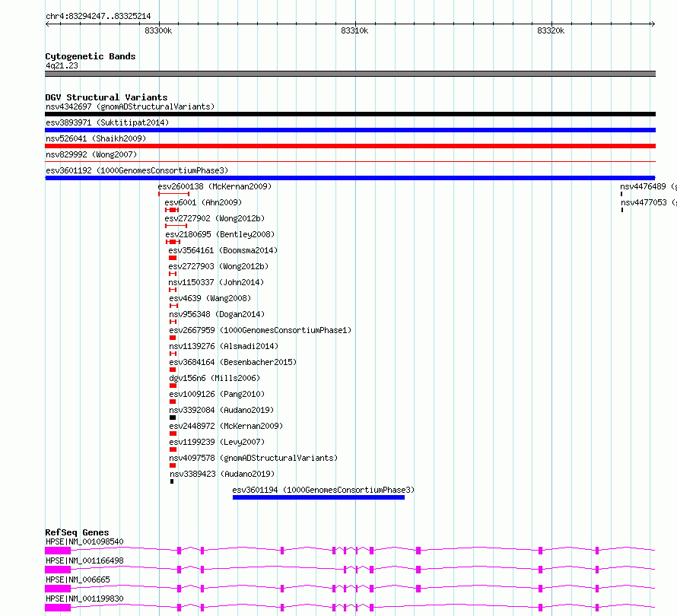Select esv3564161 (Boomsma2014) label
The height and width of the screenshot is (616, 677).
coord(223,250)
